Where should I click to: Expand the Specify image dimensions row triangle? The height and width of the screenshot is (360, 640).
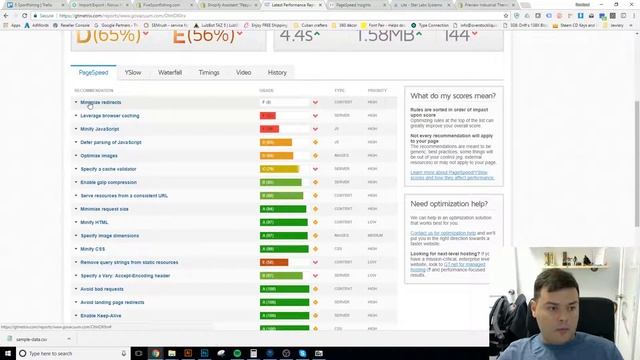pyautogui.click(x=76, y=236)
